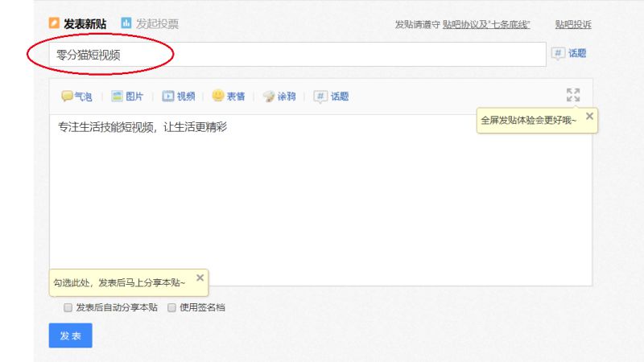
Task: Click the text 发贴请遵守
Action: (x=417, y=25)
